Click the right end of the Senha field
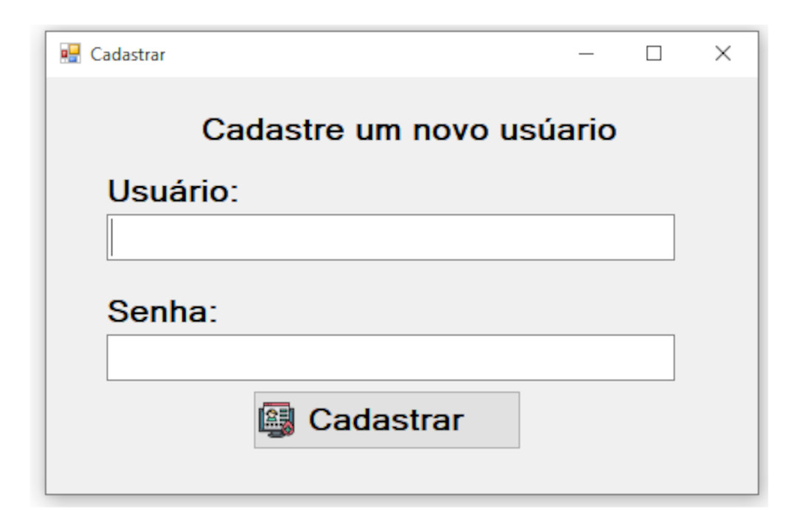This screenshot has height=532, width=798. click(x=661, y=358)
